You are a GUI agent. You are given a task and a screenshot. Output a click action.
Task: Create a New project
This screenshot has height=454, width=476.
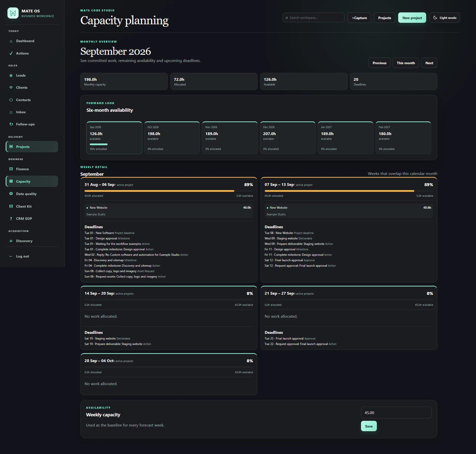click(x=412, y=18)
